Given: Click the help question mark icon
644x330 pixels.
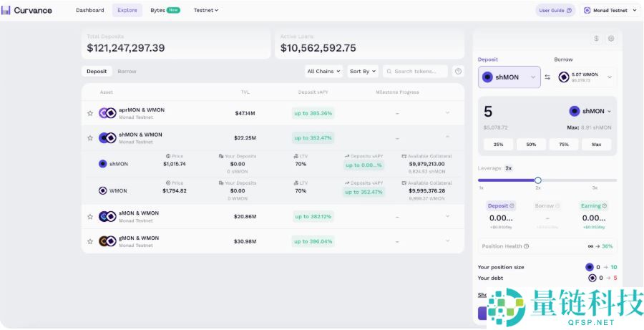Looking at the screenshot, I should (458, 72).
